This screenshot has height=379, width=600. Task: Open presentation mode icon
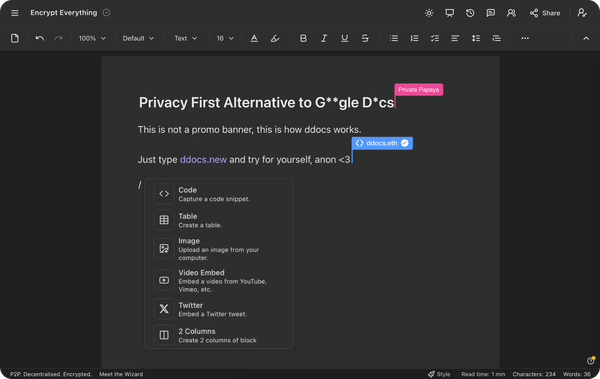click(450, 13)
